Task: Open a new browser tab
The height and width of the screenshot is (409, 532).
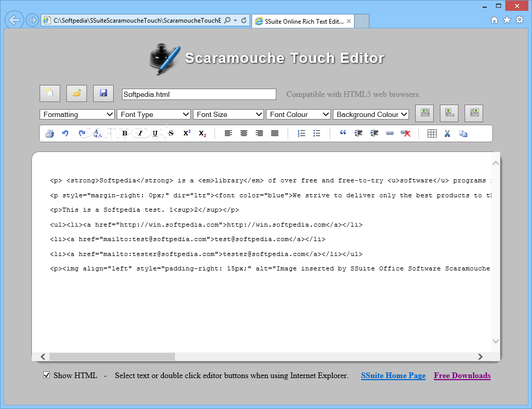Action: [x=362, y=22]
